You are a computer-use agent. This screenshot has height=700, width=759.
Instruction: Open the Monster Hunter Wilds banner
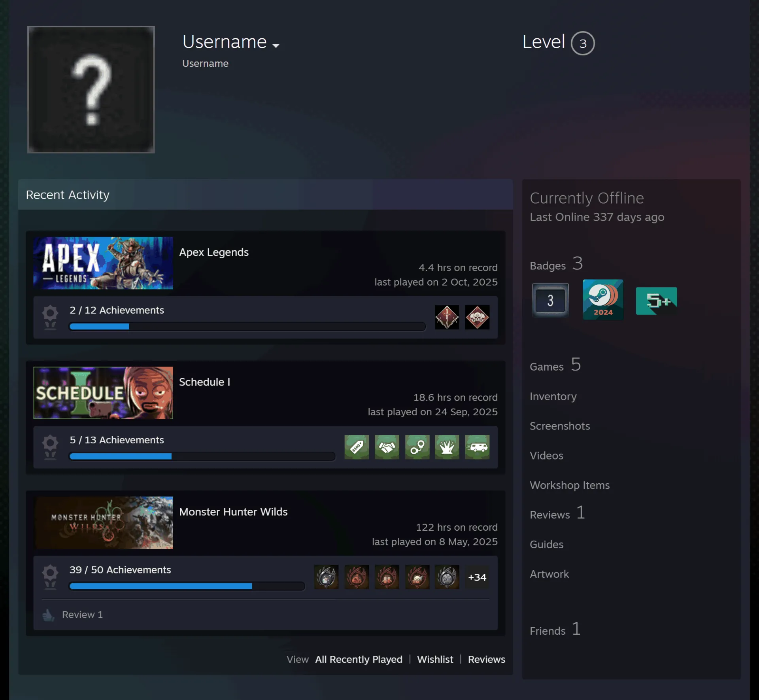[x=103, y=522]
